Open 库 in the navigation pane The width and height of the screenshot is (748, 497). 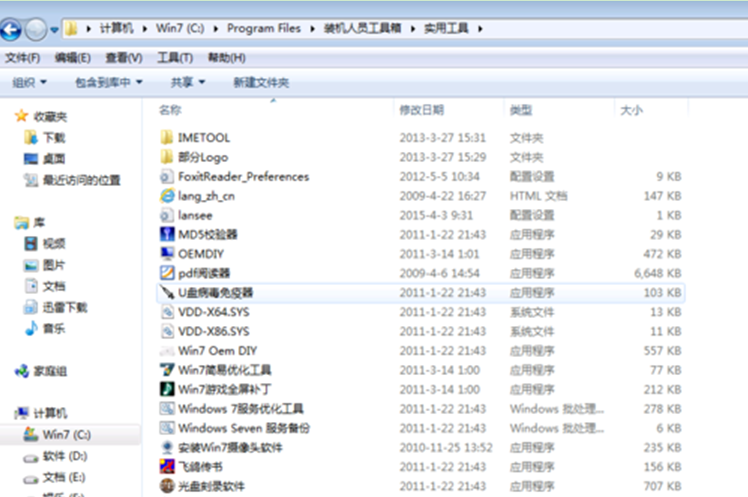39,223
